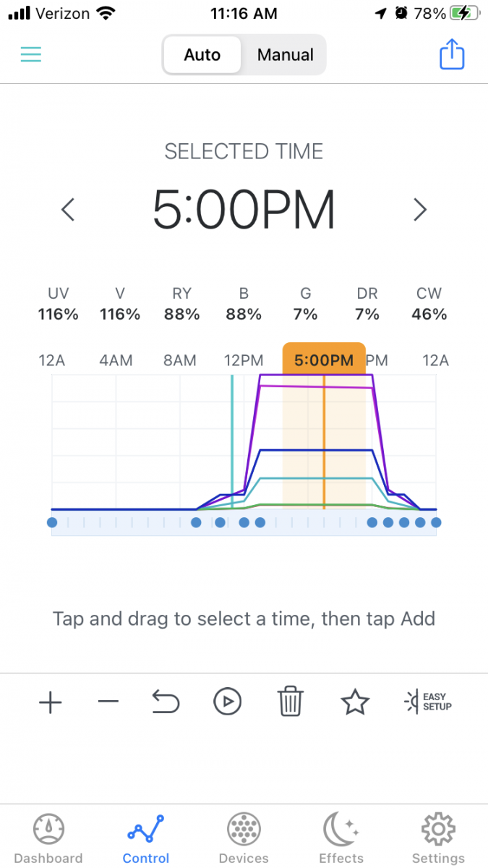Open the Effects tab
488x868 pixels.
coord(341,839)
